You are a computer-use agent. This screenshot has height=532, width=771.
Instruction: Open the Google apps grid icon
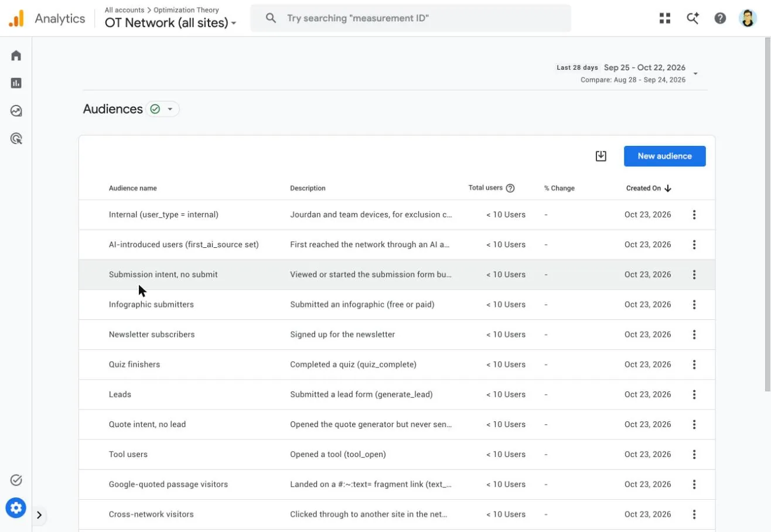664,18
